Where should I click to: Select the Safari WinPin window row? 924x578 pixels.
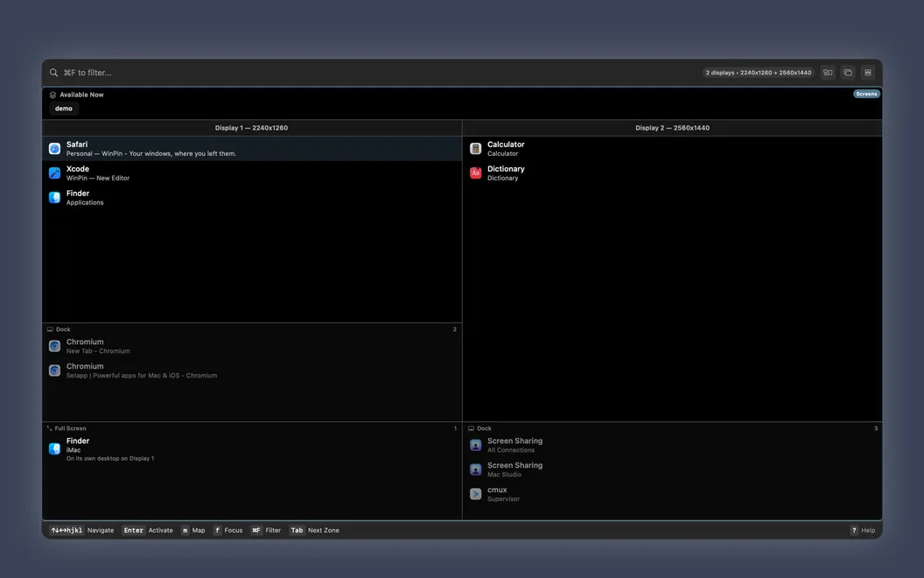252,149
